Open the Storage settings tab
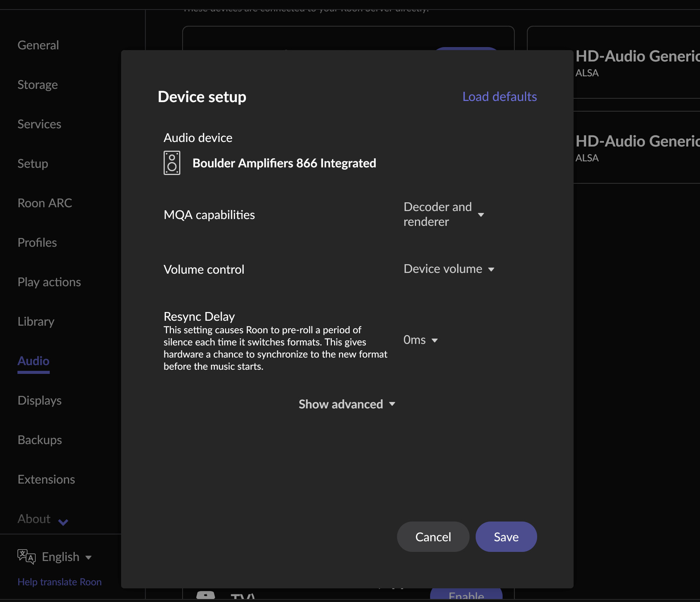The width and height of the screenshot is (700, 602). 38,85
